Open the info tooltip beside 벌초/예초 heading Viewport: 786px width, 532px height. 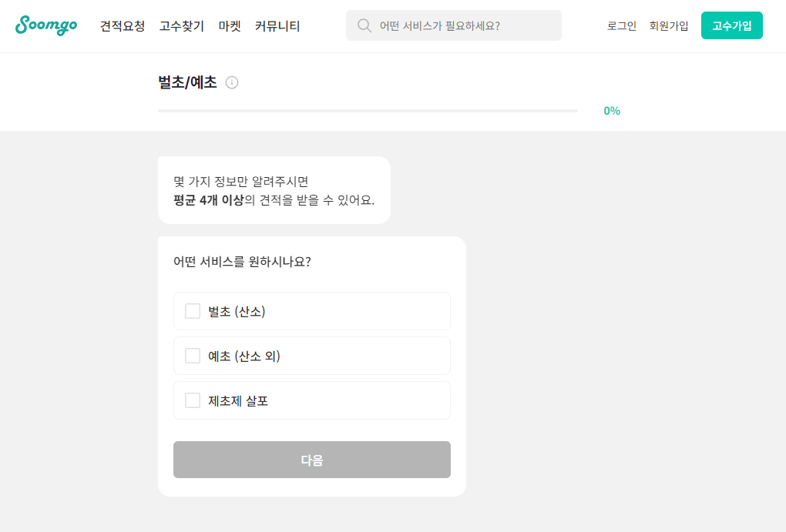233,82
